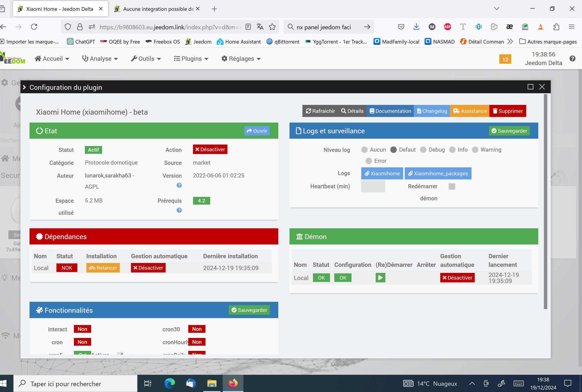Select the Error log level
Viewport: 582px width, 392px height.
click(x=369, y=161)
